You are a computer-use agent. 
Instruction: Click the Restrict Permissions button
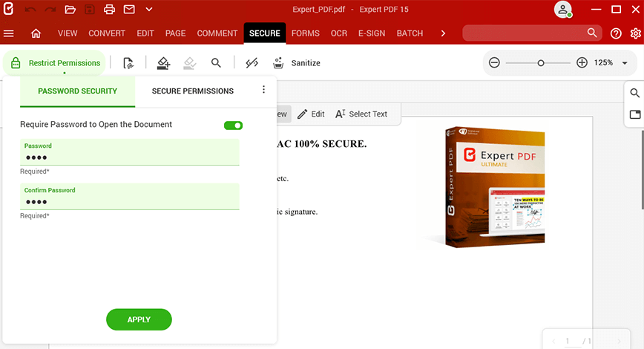click(x=55, y=63)
